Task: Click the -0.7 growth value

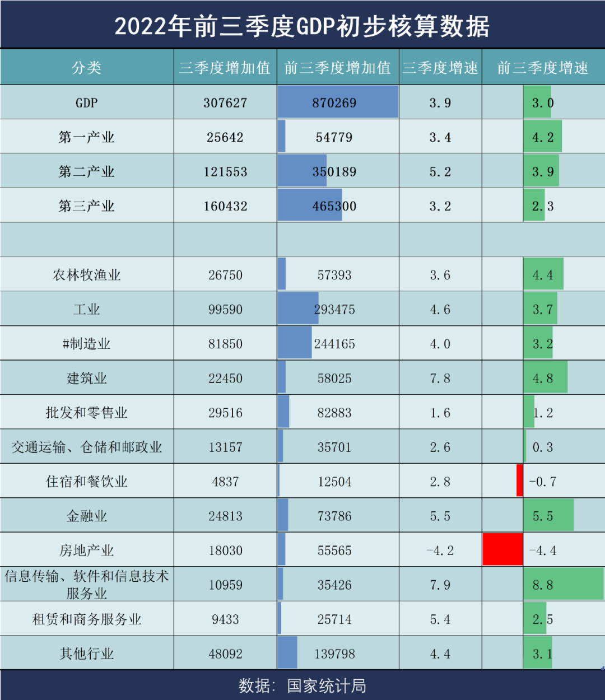Action: [543, 482]
